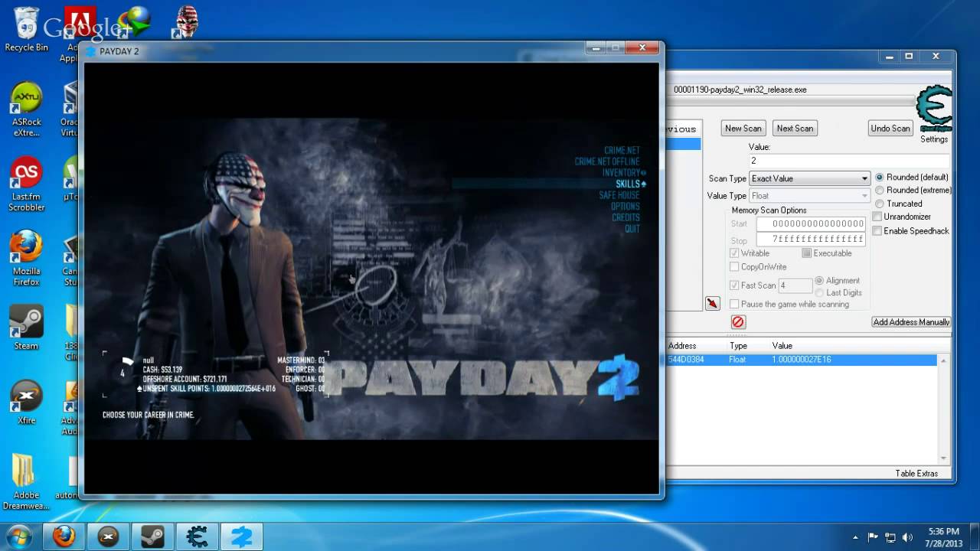The height and width of the screenshot is (551, 980).
Task: Click the Undo Scan button
Action: click(890, 129)
